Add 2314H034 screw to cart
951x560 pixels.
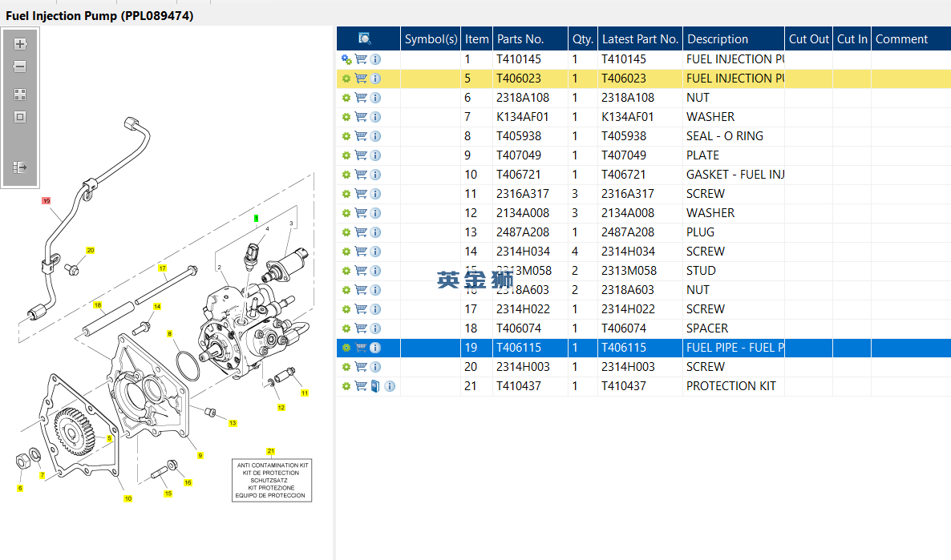pyautogui.click(x=361, y=252)
